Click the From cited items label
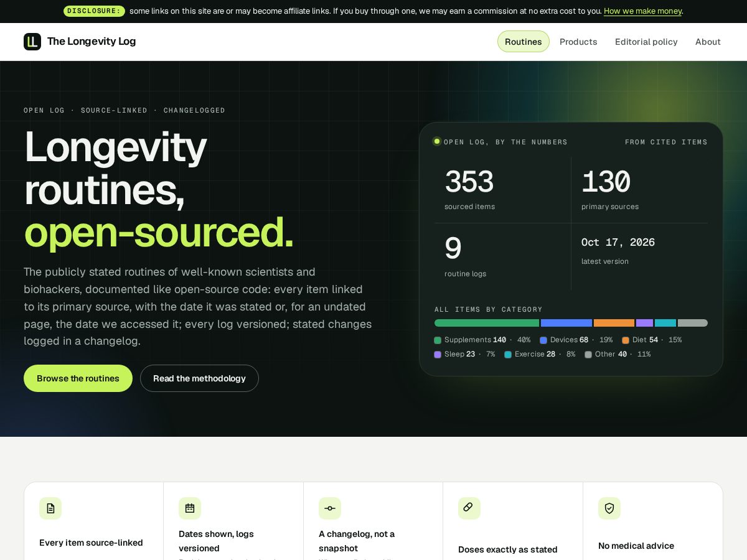The image size is (747, 560). click(x=666, y=142)
